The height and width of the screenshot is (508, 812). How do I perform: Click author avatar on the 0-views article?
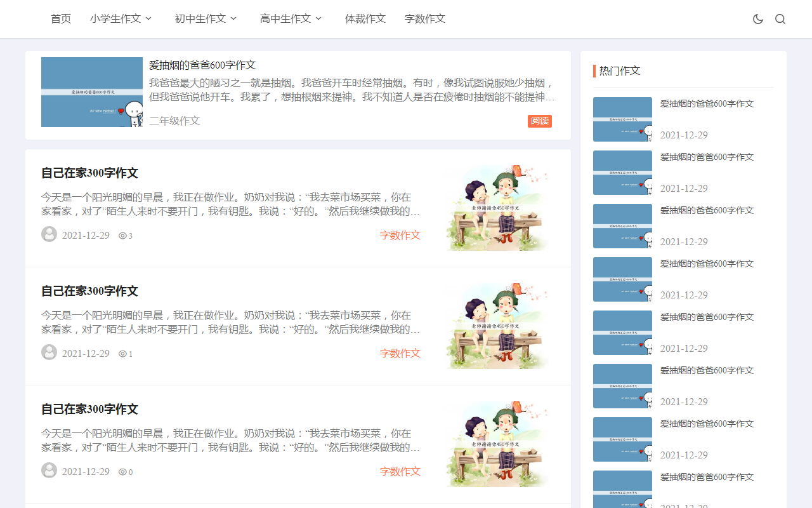pos(49,471)
